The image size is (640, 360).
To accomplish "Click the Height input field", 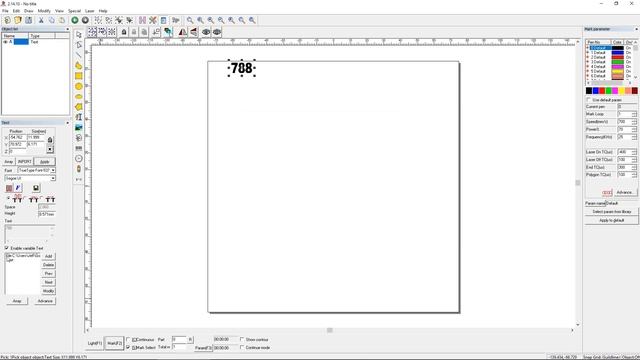I will (47, 213).
